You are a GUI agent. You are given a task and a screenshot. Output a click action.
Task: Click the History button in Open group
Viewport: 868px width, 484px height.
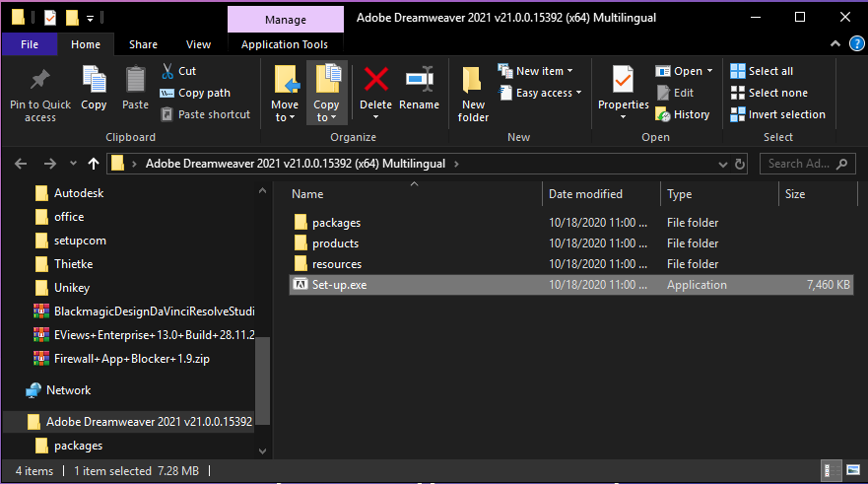682,114
